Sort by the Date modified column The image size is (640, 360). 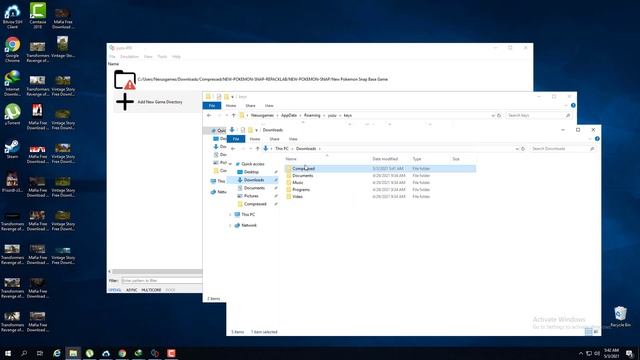(x=385, y=159)
